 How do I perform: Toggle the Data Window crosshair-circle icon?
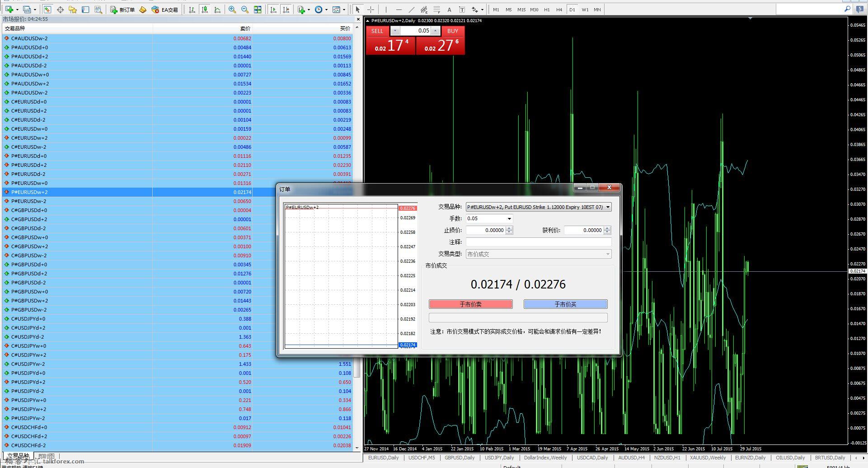60,9
